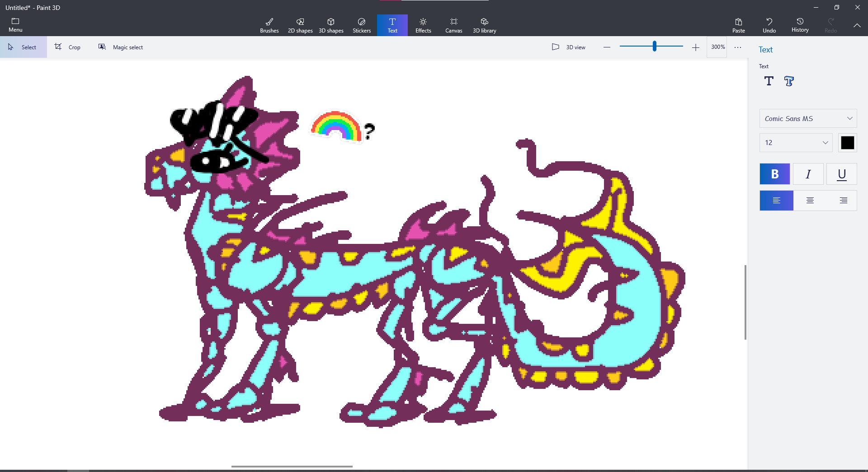The image size is (868, 472).
Task: Undo the last action
Action: pos(769,25)
